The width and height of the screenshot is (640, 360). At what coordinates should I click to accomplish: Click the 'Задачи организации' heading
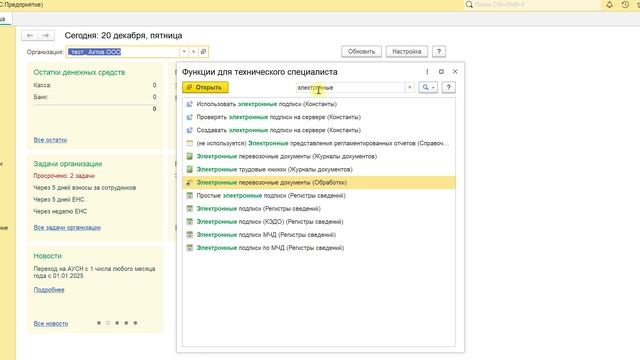coord(68,164)
